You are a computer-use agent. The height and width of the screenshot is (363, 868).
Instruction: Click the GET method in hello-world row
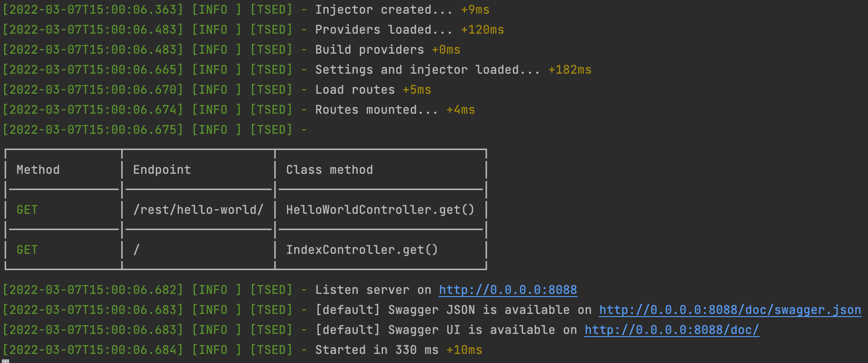pyautogui.click(x=27, y=210)
